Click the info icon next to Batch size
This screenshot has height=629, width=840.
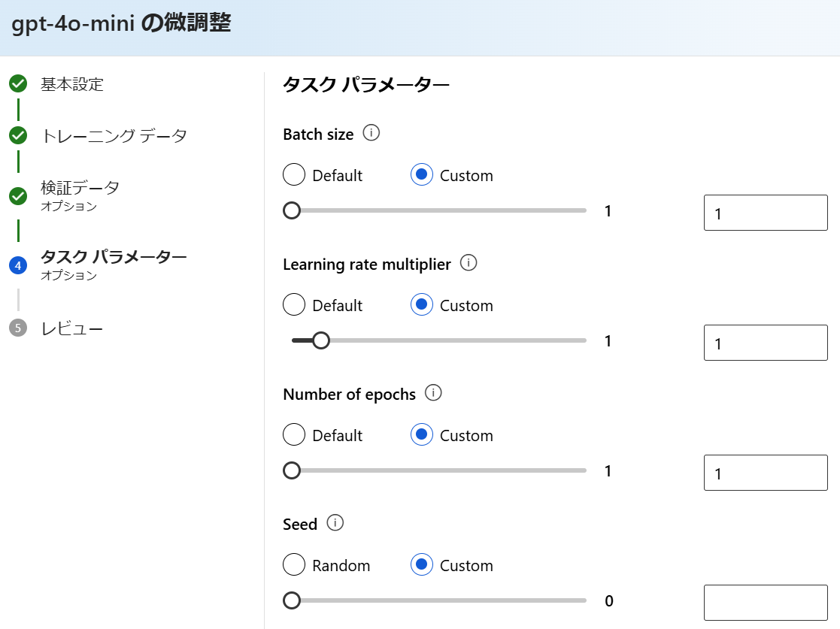(x=371, y=133)
